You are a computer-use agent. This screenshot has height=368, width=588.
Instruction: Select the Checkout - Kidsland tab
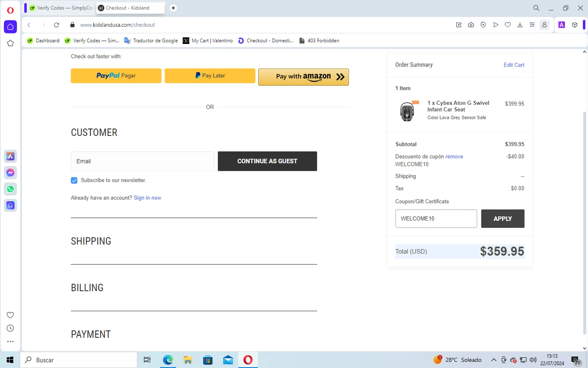tap(130, 8)
